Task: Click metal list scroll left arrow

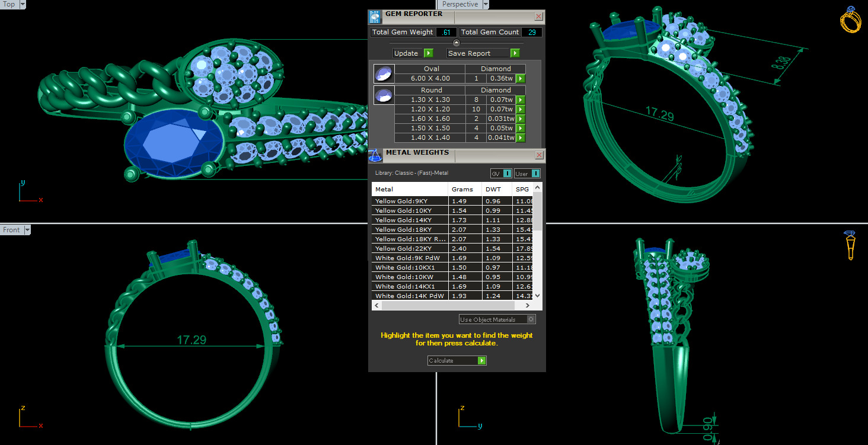Action: click(376, 306)
